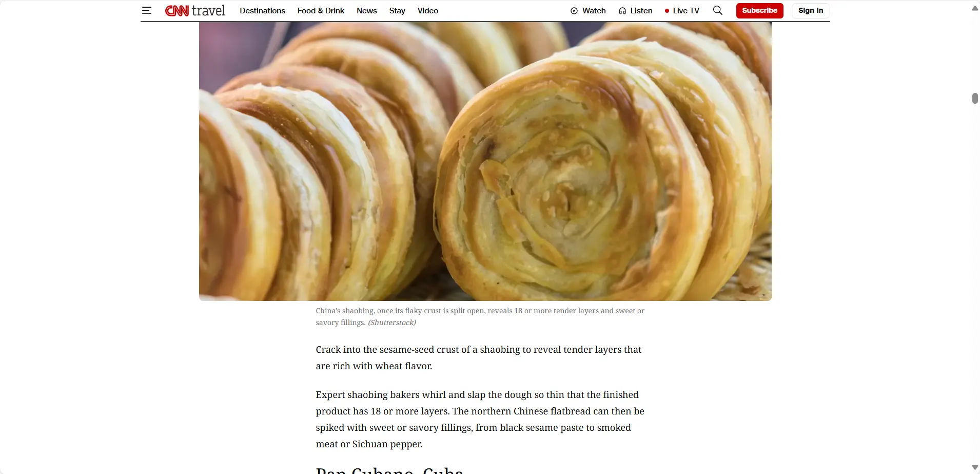Open the search magnifier icon

(718, 10)
